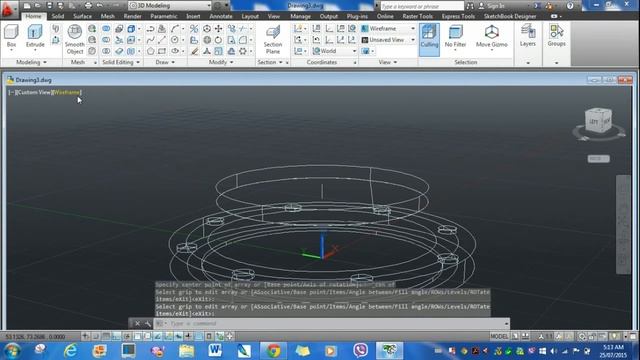Image resolution: width=640 pixels, height=360 pixels.
Task: Select the Move tool in Modify panel
Action: 218,29
